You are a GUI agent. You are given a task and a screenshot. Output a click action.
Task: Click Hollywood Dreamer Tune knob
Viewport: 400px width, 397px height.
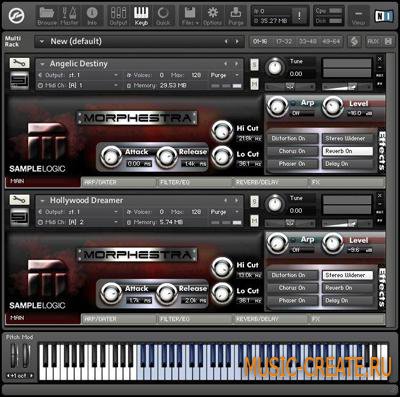[x=275, y=204]
